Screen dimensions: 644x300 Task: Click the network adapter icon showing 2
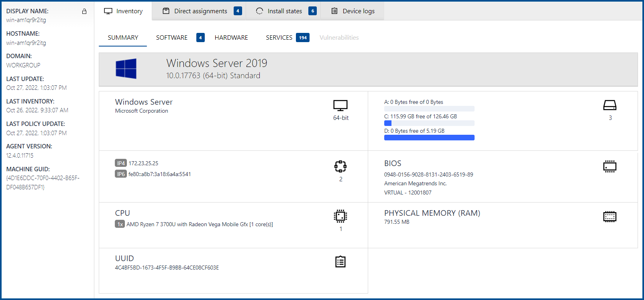pyautogui.click(x=340, y=166)
